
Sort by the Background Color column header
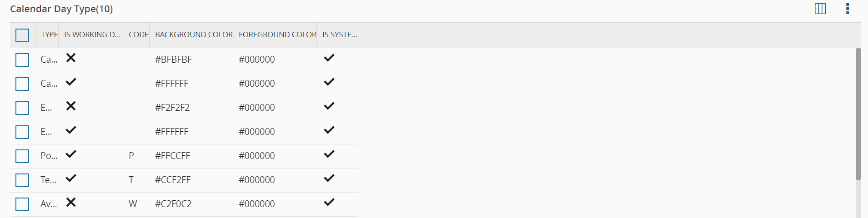click(194, 35)
